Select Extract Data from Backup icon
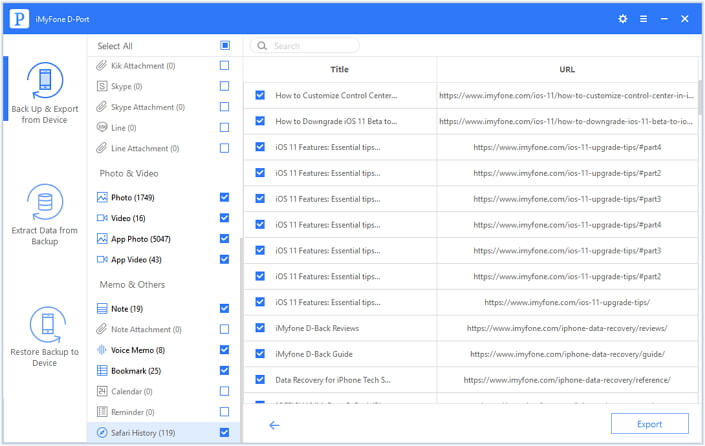The height and width of the screenshot is (446, 705). point(45,202)
